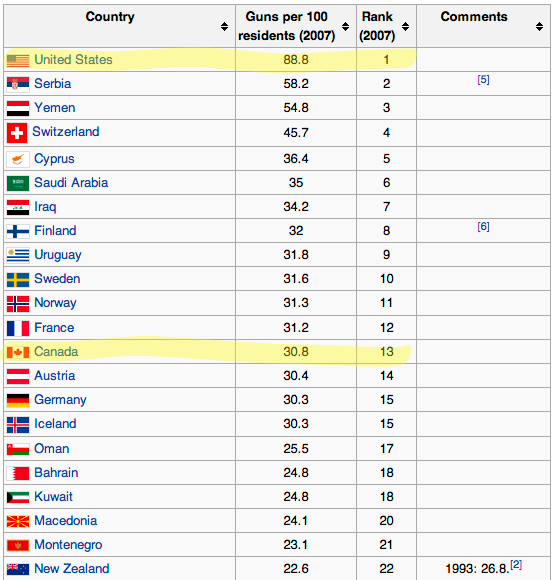This screenshot has width=553, height=580.
Task: Open citation [5] in Serbia row
Action: (x=483, y=80)
